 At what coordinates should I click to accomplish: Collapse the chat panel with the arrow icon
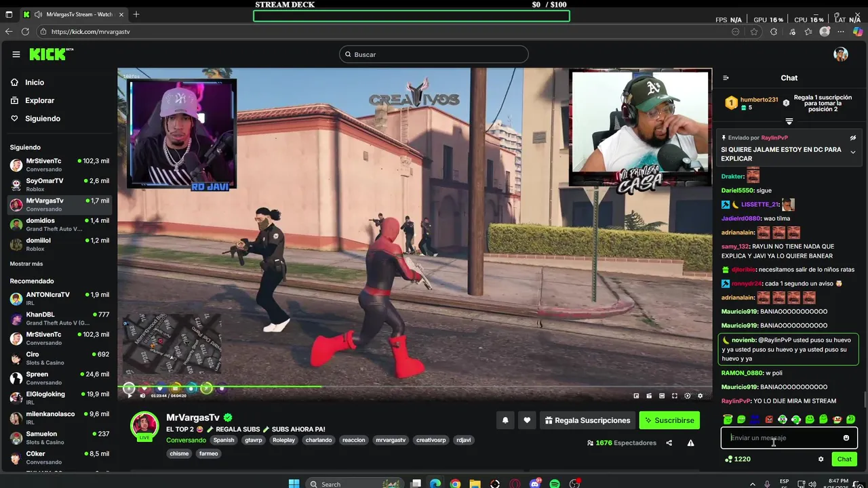726,78
